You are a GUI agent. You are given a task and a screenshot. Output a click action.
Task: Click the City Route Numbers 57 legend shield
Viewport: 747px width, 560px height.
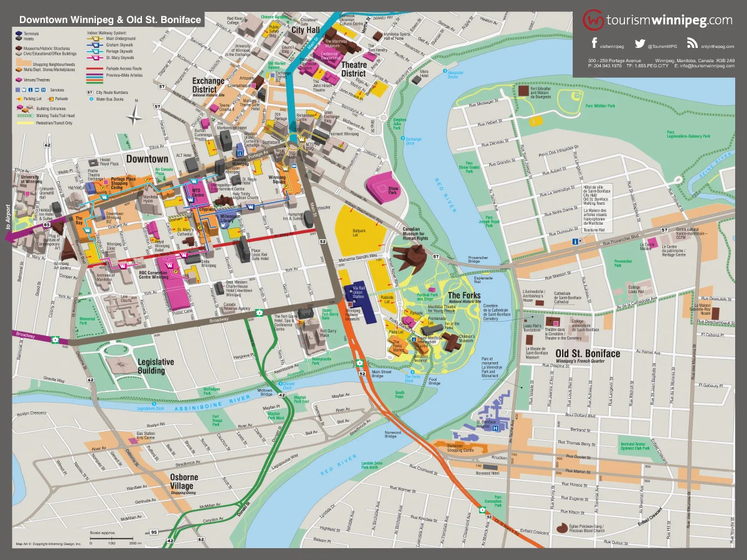90,93
